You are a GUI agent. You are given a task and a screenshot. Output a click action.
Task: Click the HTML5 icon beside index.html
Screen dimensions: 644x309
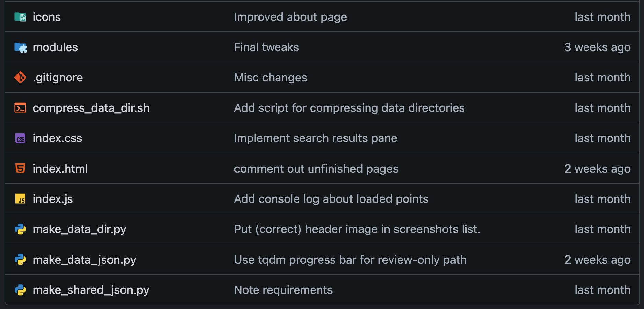[20, 169]
